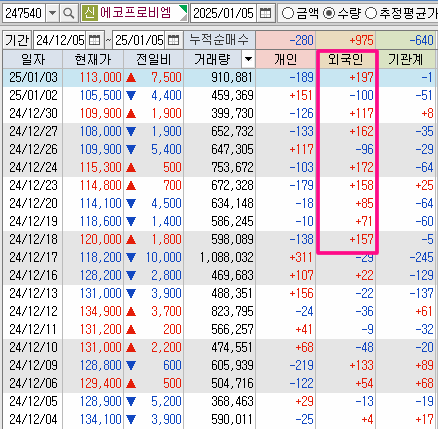Click volume 399,730

pyautogui.click(x=232, y=113)
